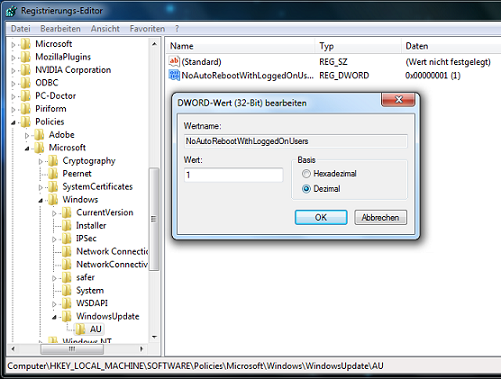The height and width of the screenshot is (379, 501).
Task: Click the registry path in the status bar
Action: (195, 366)
